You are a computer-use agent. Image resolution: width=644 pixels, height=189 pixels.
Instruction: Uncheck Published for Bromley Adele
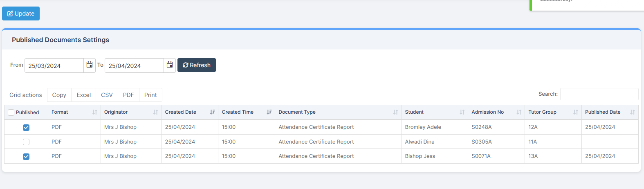pos(26,128)
